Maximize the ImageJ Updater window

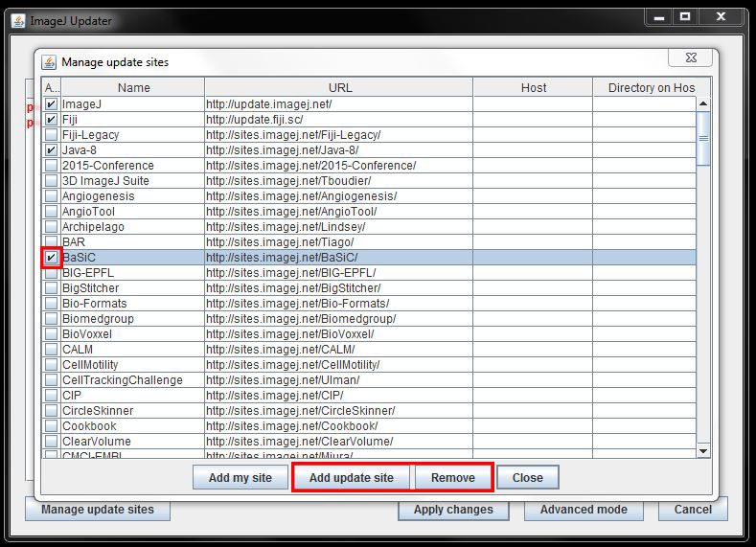[x=685, y=17]
